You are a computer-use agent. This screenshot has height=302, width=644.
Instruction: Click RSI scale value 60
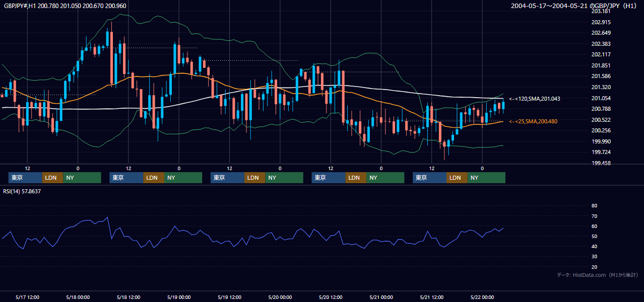[x=594, y=226]
